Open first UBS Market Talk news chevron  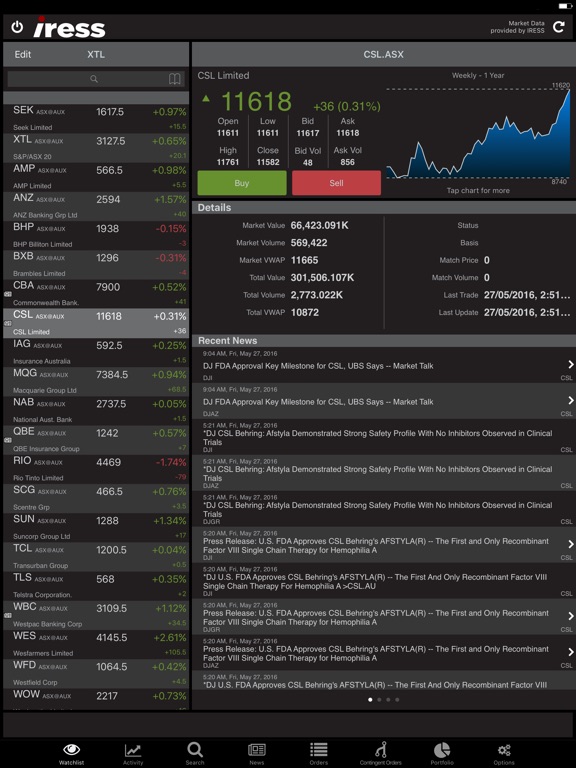coord(571,364)
